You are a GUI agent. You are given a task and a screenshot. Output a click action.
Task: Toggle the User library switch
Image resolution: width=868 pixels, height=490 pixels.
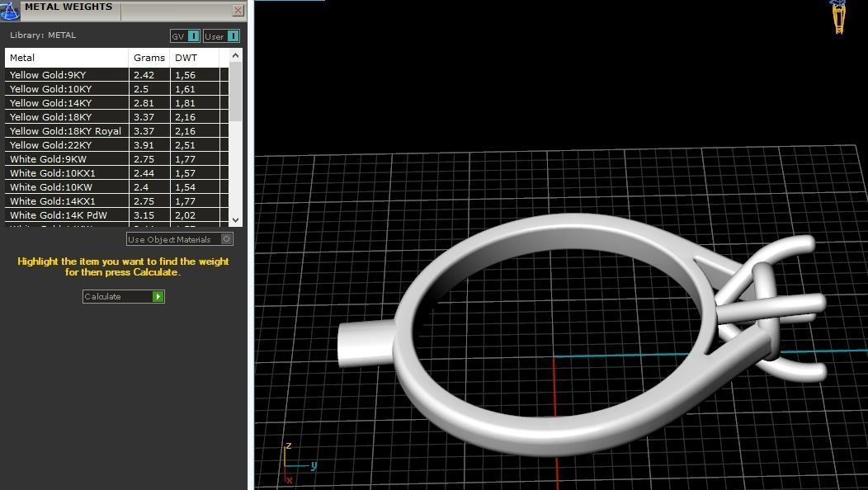pos(221,36)
